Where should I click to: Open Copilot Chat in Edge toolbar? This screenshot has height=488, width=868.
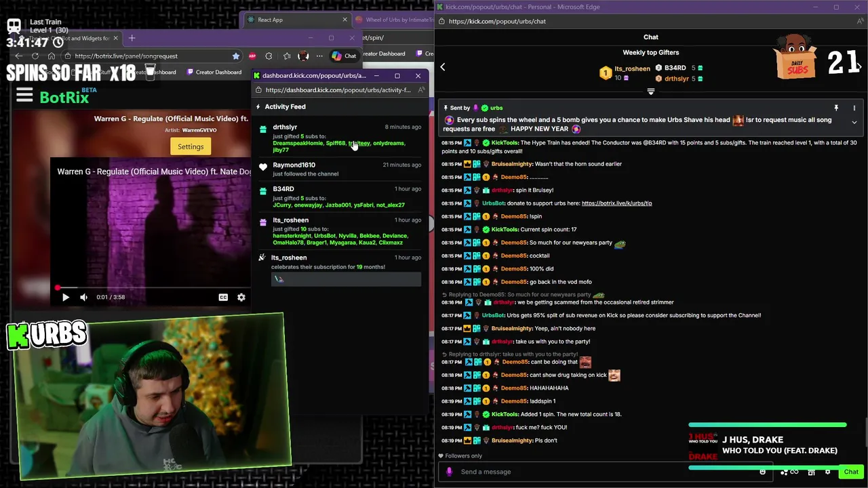(344, 56)
